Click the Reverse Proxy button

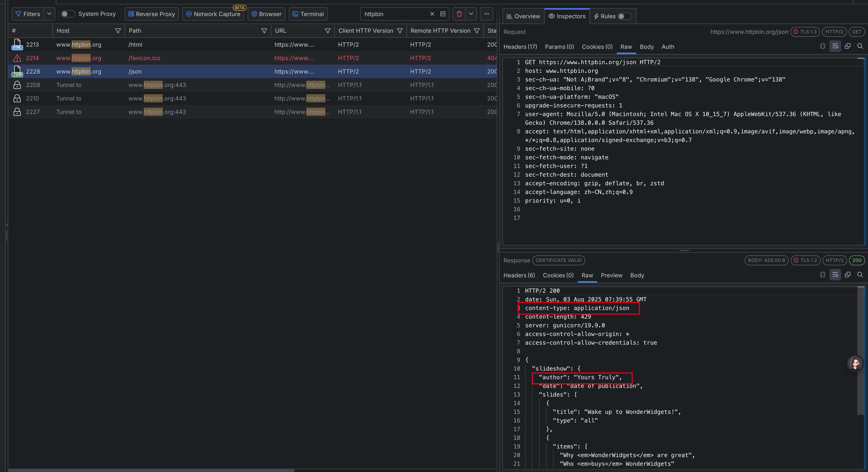pyautogui.click(x=152, y=14)
